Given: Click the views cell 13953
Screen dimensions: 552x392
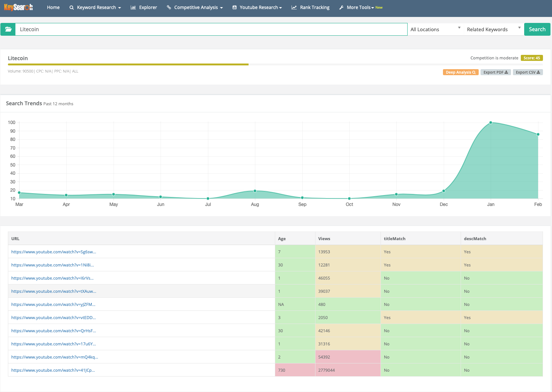Looking at the screenshot, I should pyautogui.click(x=348, y=252).
